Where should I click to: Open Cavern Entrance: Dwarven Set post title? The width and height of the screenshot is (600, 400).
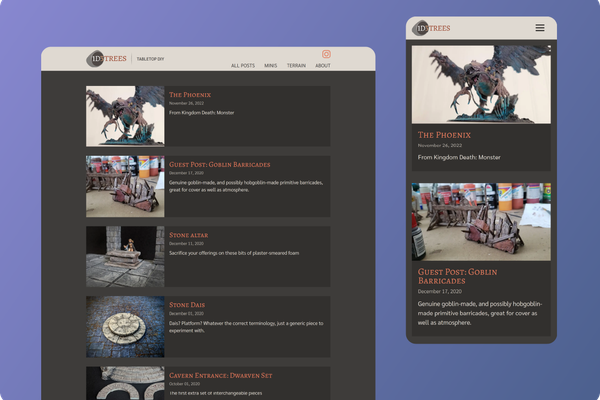coord(221,376)
